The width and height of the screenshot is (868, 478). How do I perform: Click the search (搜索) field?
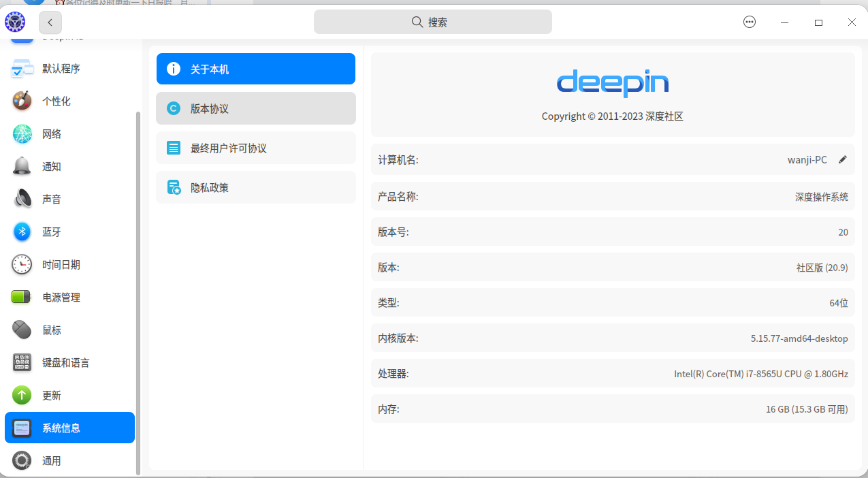tap(433, 22)
